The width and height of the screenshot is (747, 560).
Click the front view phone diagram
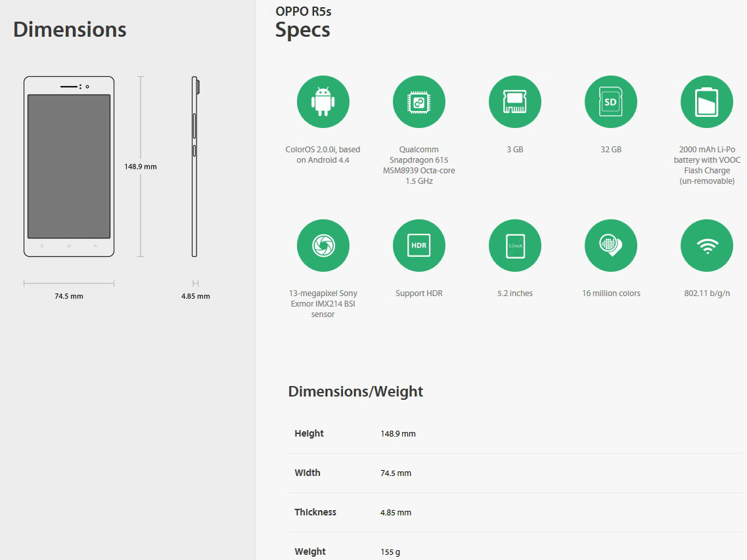point(69,167)
